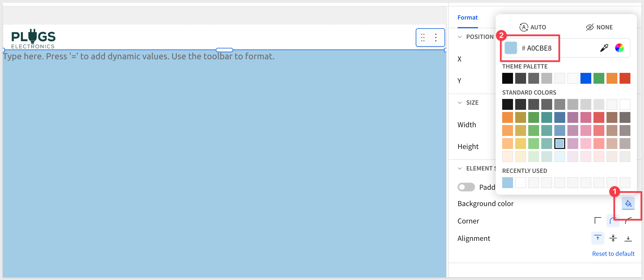Click the drag handle dots on element
The width and height of the screenshot is (644, 280).
[423, 38]
